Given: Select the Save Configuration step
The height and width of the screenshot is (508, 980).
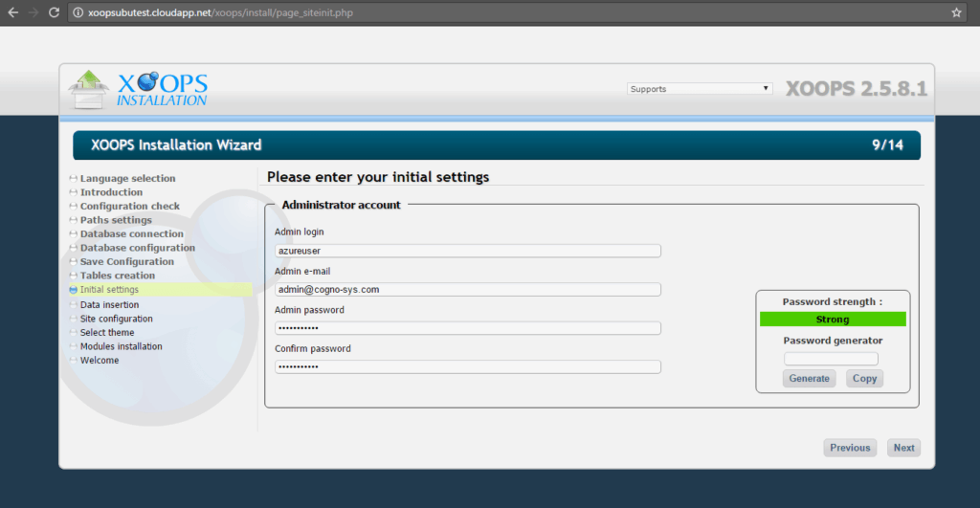Looking at the screenshot, I should [x=127, y=261].
